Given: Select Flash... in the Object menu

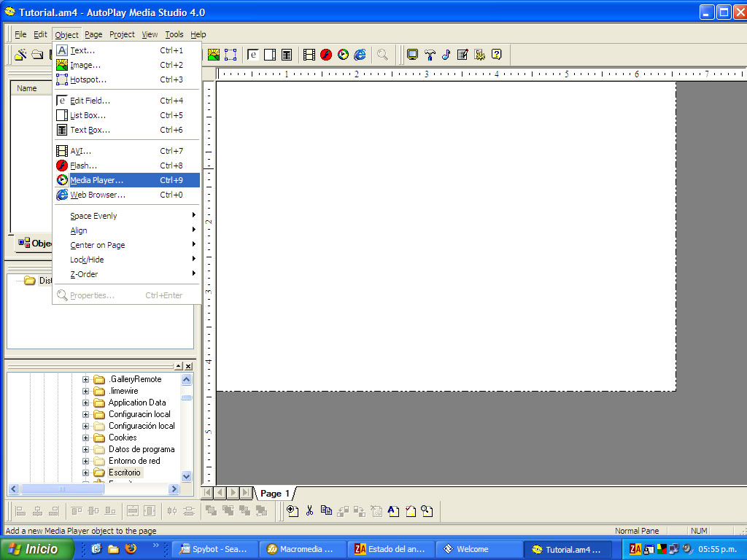Looking at the screenshot, I should tap(126, 166).
